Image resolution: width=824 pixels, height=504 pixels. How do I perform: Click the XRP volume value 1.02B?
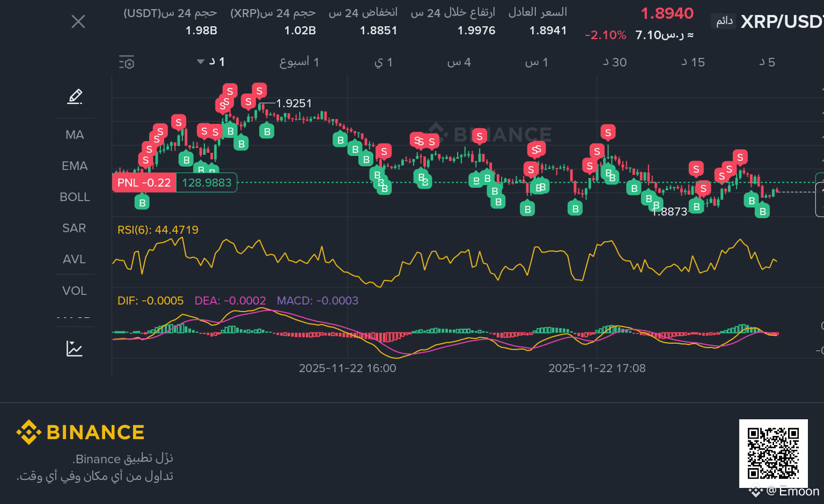coord(300,31)
